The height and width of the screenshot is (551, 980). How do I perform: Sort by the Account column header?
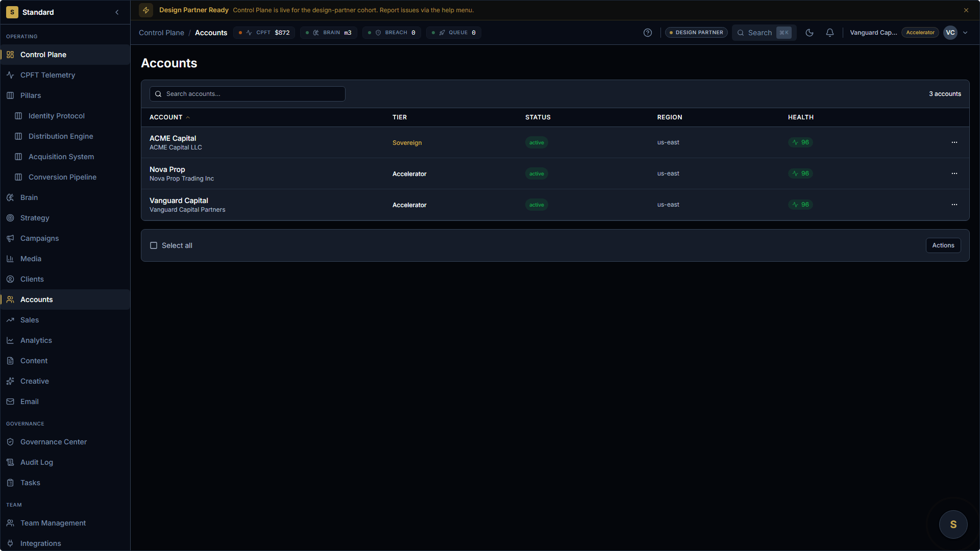pyautogui.click(x=169, y=117)
